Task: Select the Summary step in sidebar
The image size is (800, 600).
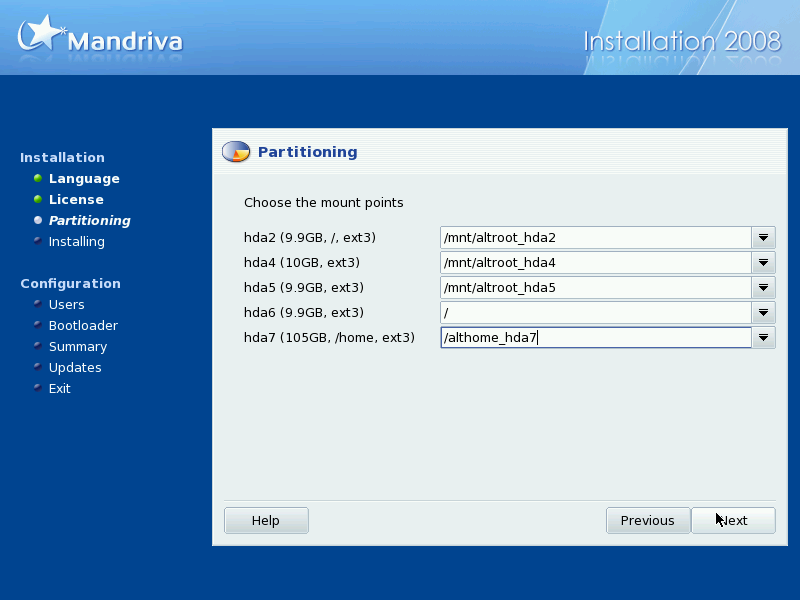Action: [78, 346]
